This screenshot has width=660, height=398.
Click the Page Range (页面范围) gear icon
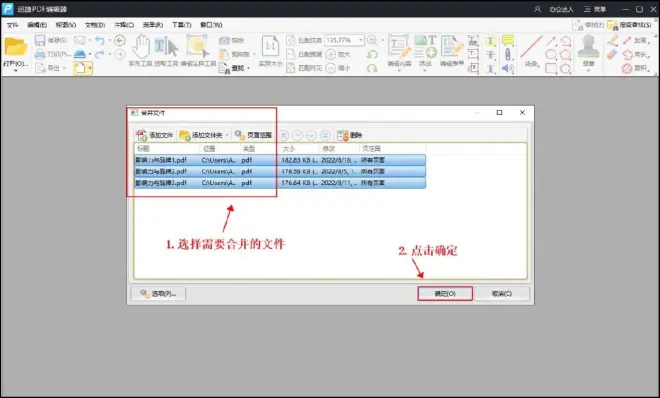[240, 135]
